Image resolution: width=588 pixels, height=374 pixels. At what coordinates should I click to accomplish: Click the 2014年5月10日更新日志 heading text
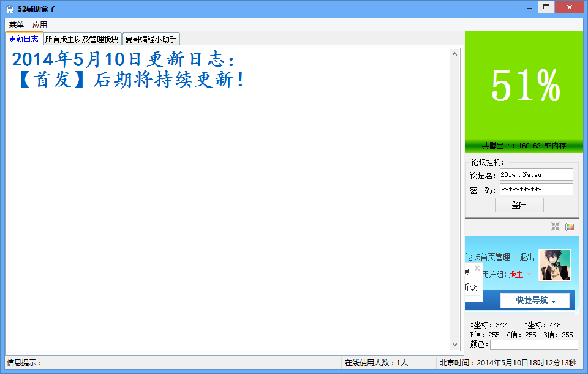[x=123, y=59]
